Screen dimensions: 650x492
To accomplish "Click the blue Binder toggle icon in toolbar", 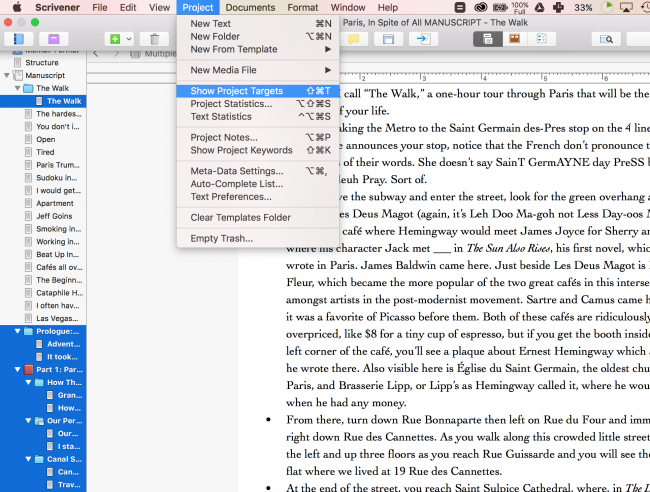I will [x=19, y=39].
